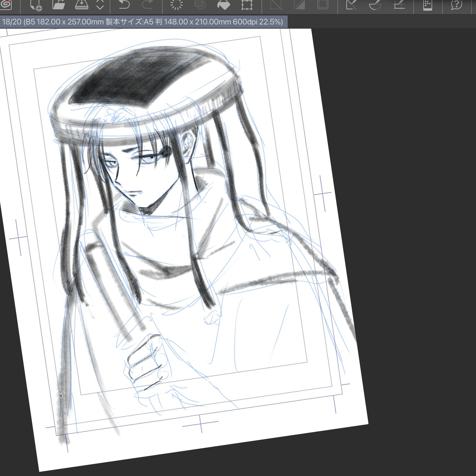Click the Deselect icon

pos(276,5)
